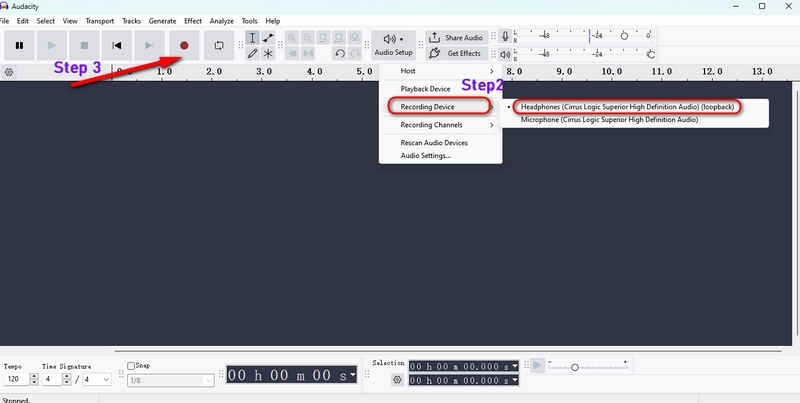The image size is (800, 403).
Task: Expand the Recording Device submenu
Action: [x=440, y=107]
